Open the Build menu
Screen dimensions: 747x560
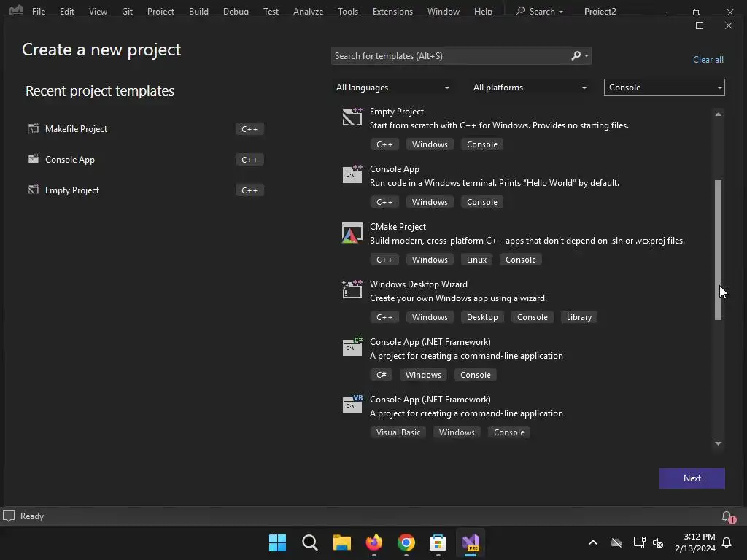[198, 11]
